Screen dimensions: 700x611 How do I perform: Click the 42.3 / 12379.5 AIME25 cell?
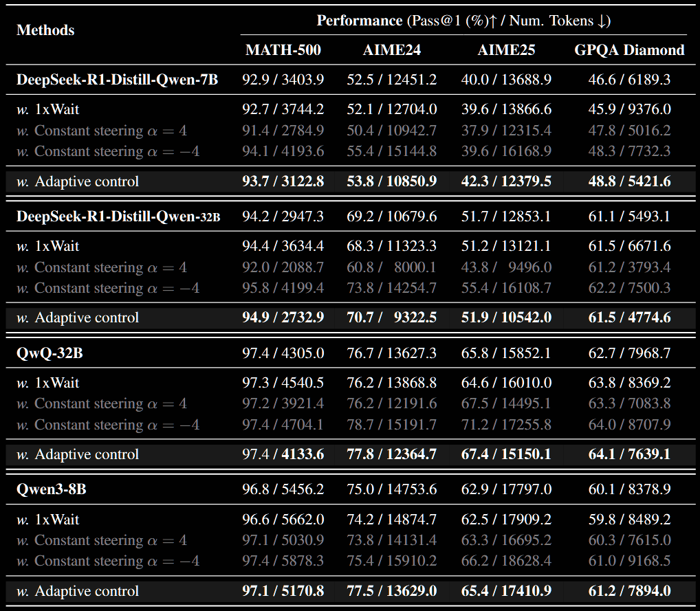pyautogui.click(x=505, y=181)
